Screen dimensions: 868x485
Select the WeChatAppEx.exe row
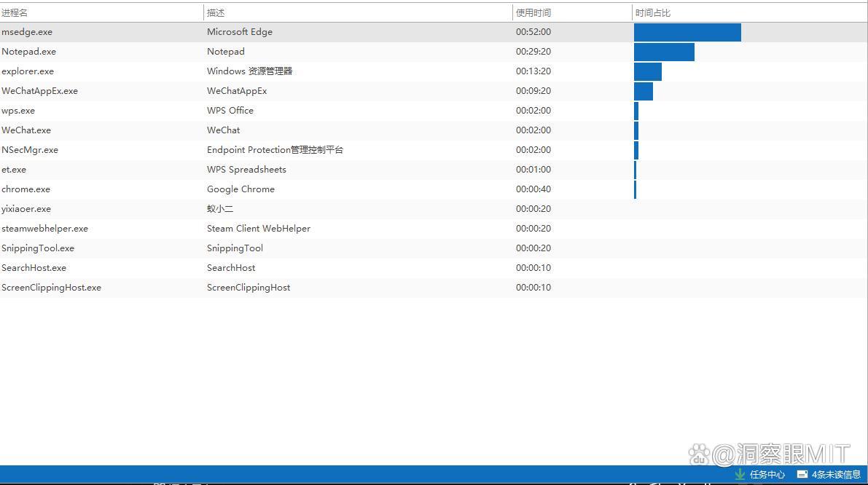point(40,91)
